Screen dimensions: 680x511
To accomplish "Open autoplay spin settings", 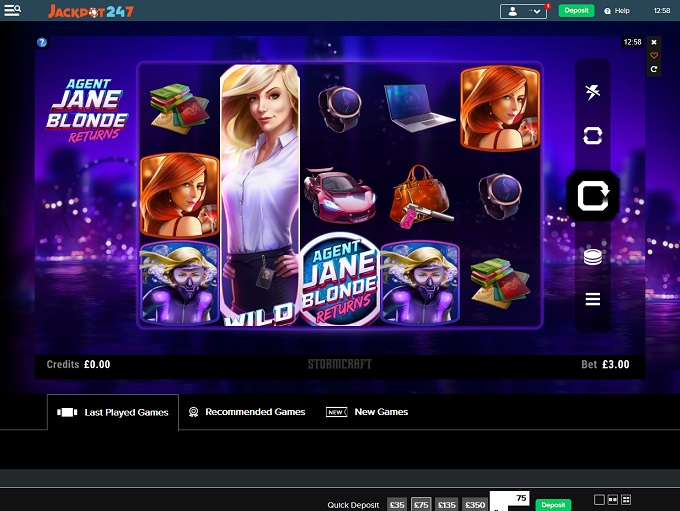I will pyautogui.click(x=593, y=135).
